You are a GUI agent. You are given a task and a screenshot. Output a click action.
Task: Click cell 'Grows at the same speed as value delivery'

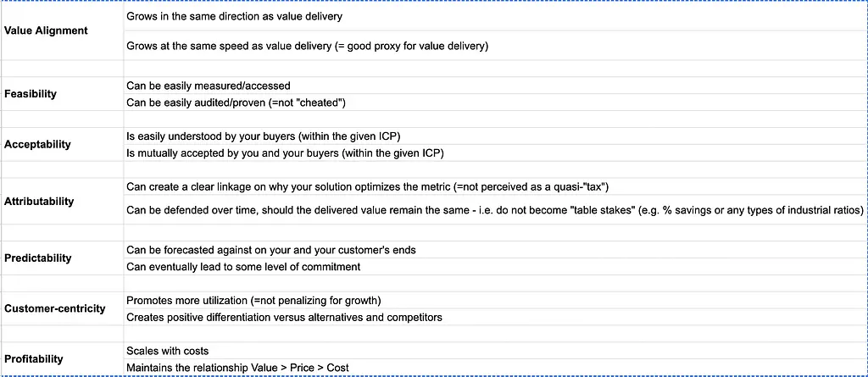pos(307,47)
